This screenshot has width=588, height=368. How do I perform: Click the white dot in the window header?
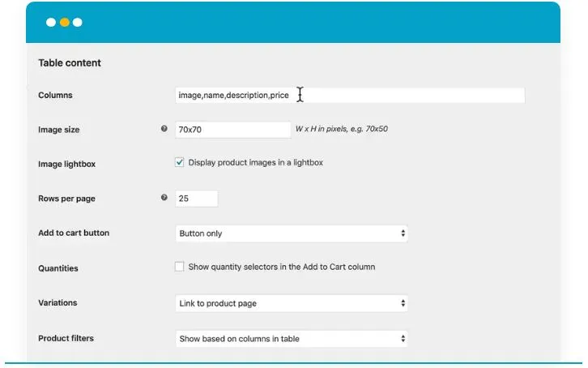pos(50,23)
